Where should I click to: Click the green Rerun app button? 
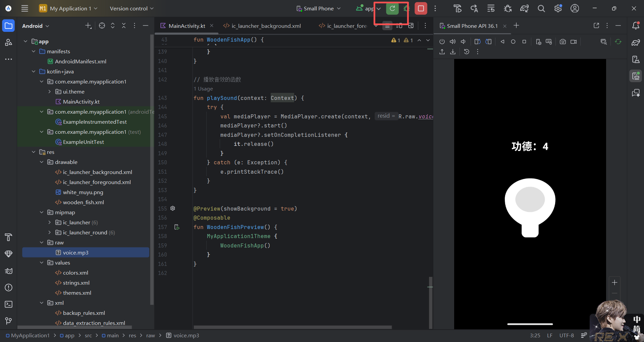(x=392, y=8)
